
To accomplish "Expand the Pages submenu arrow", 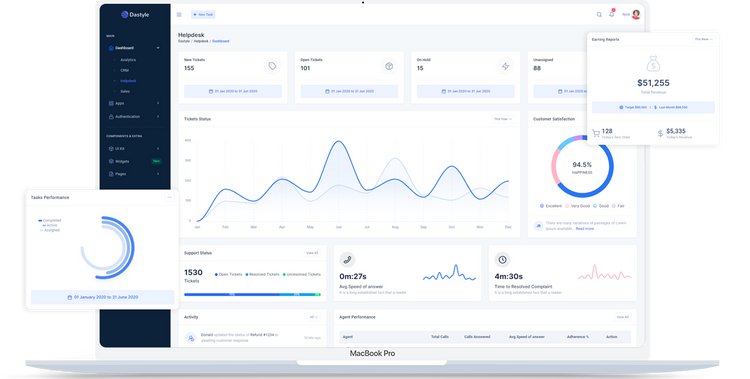I will (158, 174).
